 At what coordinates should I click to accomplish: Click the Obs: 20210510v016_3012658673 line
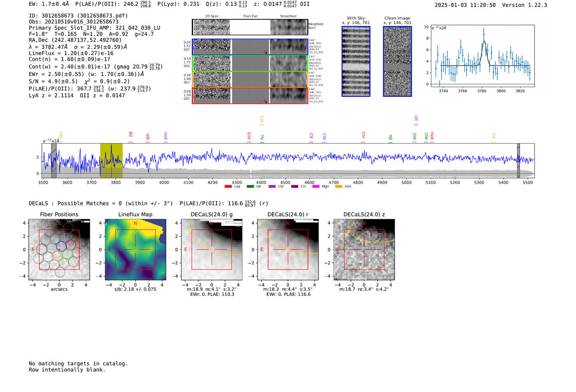point(74,22)
